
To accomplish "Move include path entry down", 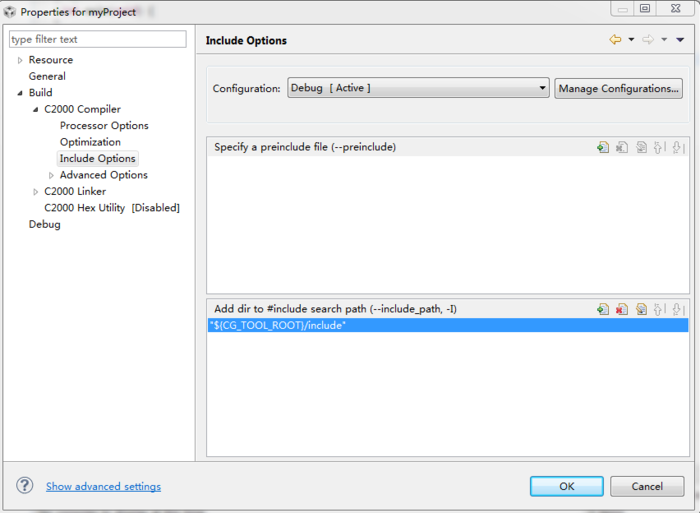I will pos(677,309).
